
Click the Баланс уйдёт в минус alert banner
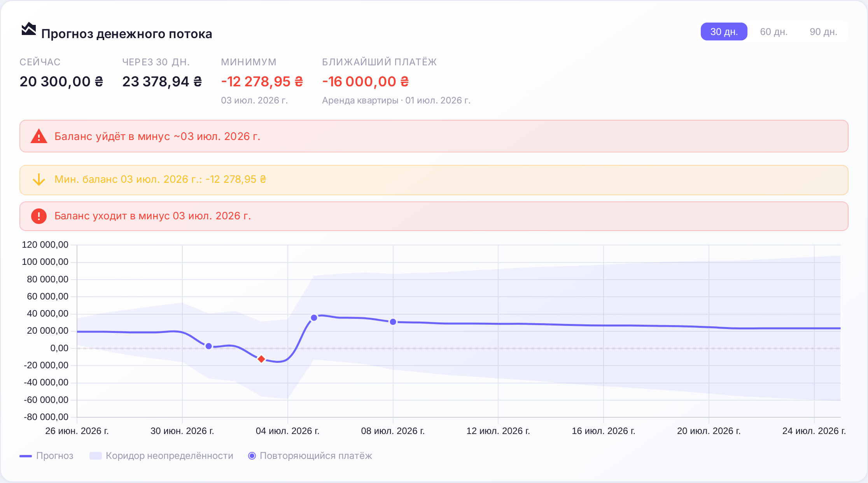click(434, 136)
